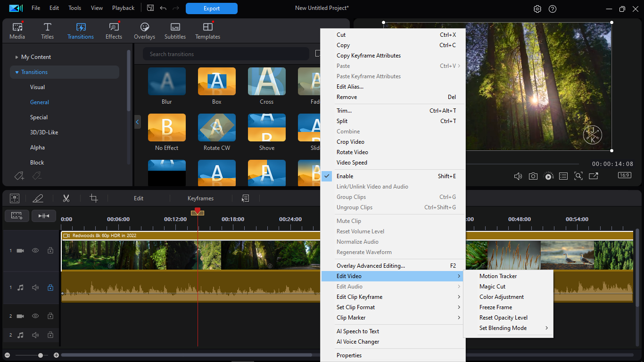644x362 pixels.
Task: Click the scissors split tool icon
Action: [x=66, y=198]
